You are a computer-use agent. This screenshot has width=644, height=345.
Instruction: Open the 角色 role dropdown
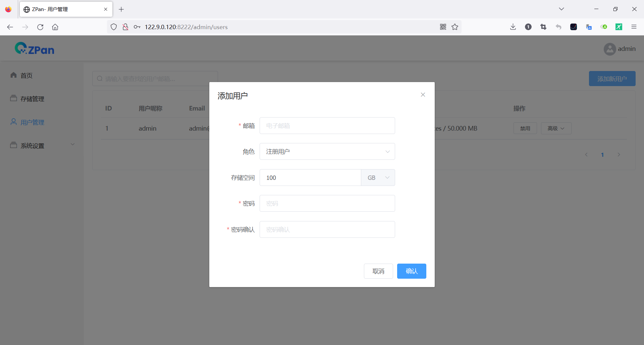point(327,151)
